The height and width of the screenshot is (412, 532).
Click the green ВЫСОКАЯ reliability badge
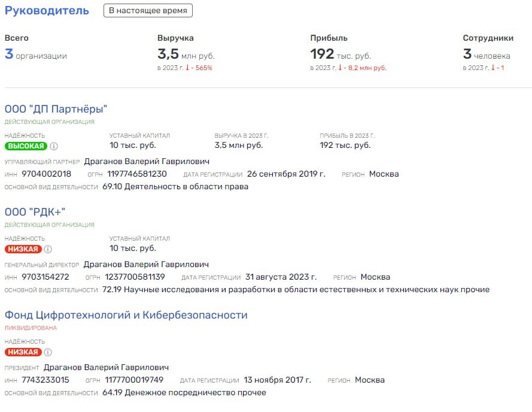(26, 146)
